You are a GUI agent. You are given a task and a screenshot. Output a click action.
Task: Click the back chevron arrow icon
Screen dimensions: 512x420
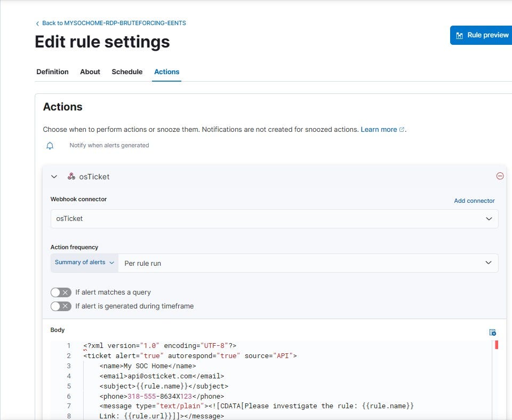pyautogui.click(x=37, y=23)
